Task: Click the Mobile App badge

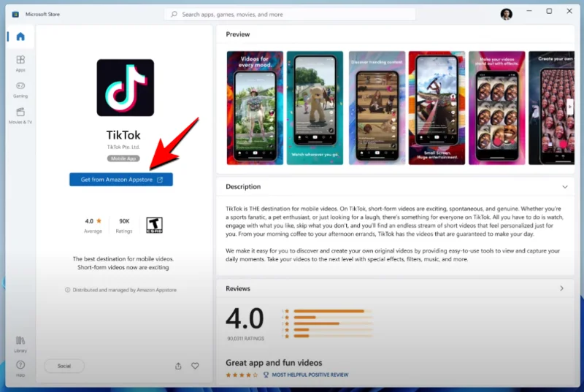Action: [x=123, y=158]
